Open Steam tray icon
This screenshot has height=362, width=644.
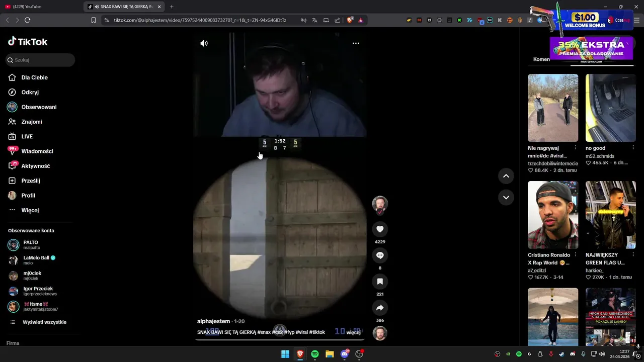562,354
